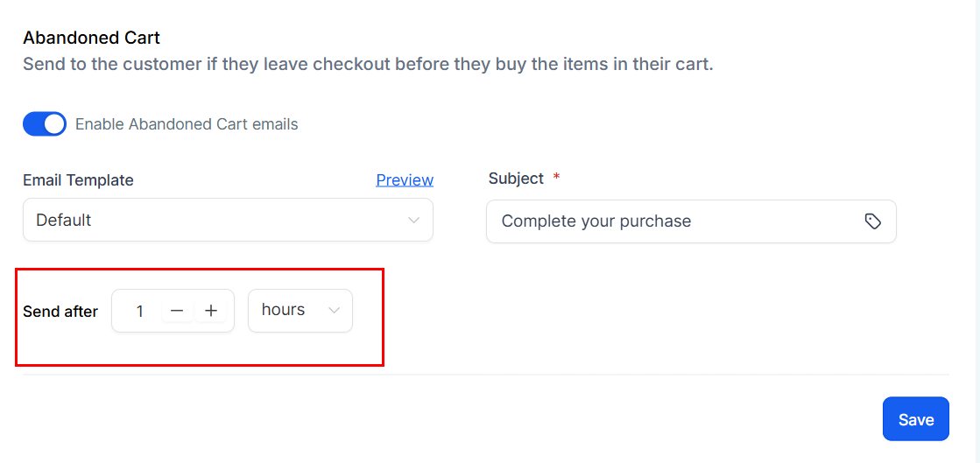Focus the Subject field reading Complete your purchase
980x463 pixels.
coord(691,221)
